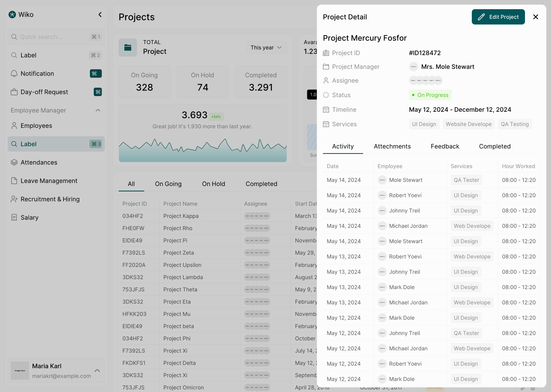Click the +54% growth badge

tap(216, 117)
